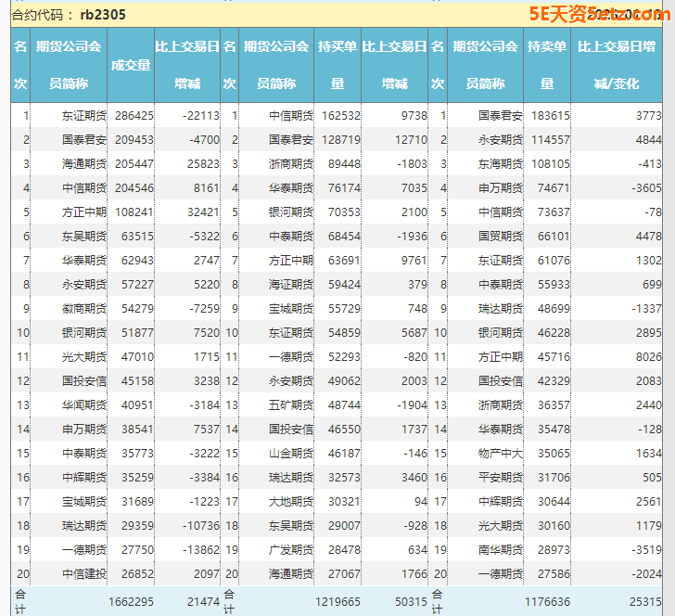Screen dimensions: 675x616
Task: Click the volume change 32421
Action: tap(203, 212)
